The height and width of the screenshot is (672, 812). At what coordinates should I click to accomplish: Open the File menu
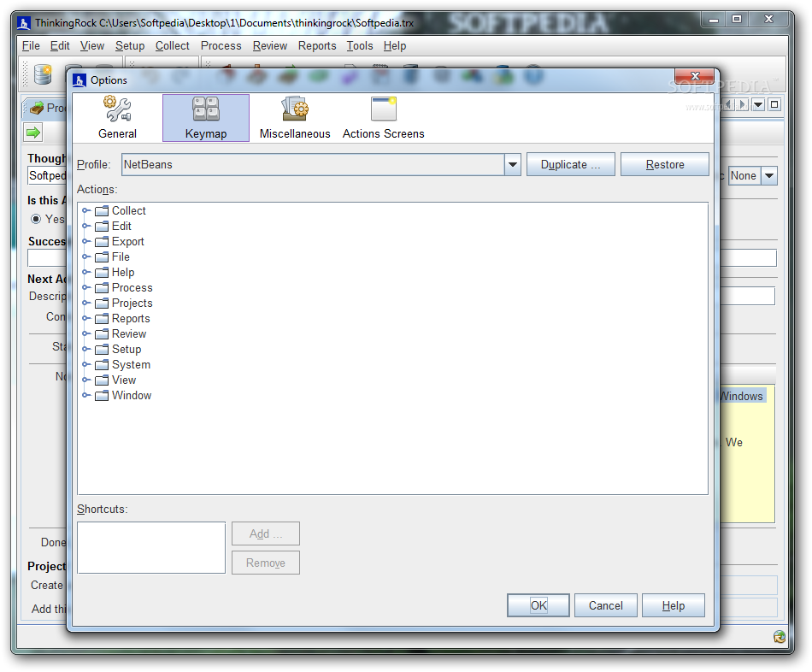[31, 46]
